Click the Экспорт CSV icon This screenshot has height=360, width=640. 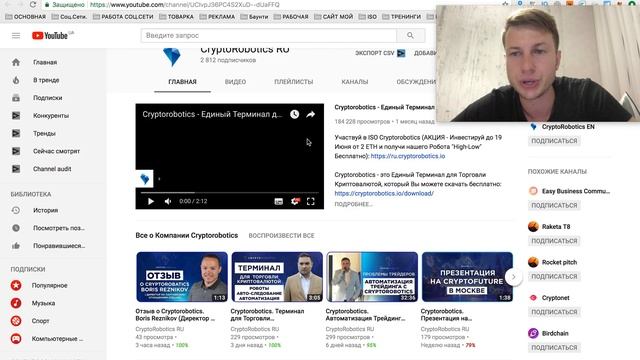click(x=401, y=53)
